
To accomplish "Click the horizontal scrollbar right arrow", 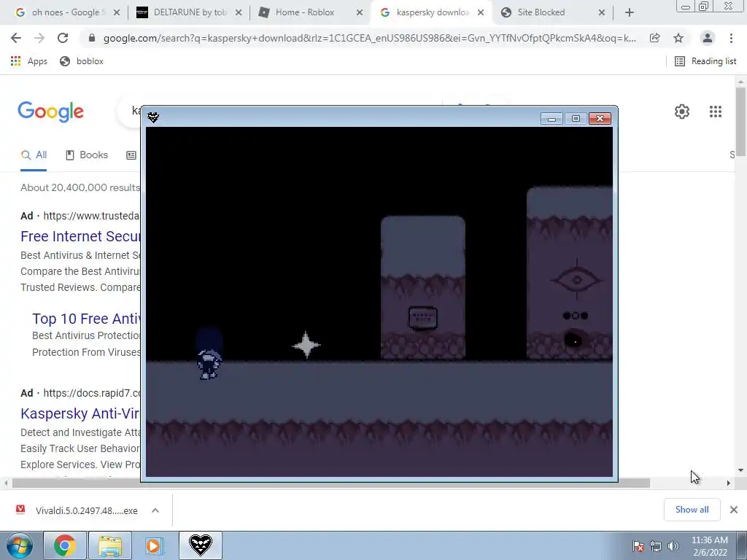I will pos(729,483).
